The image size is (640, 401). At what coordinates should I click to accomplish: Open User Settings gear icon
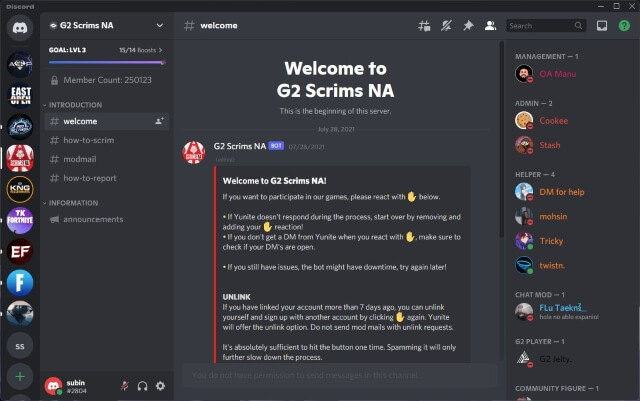coord(160,385)
